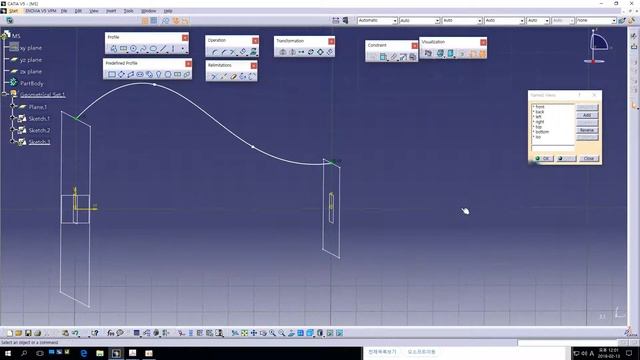This screenshot has height=360, width=640.
Task: Click Close in Named Views dialog
Action: pos(589,158)
